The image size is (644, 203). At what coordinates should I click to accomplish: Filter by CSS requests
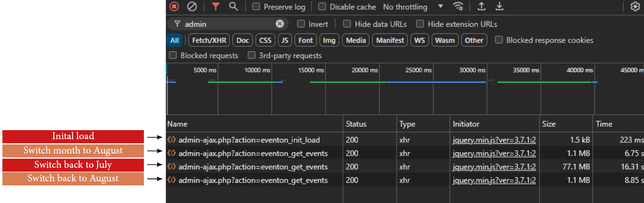(265, 40)
